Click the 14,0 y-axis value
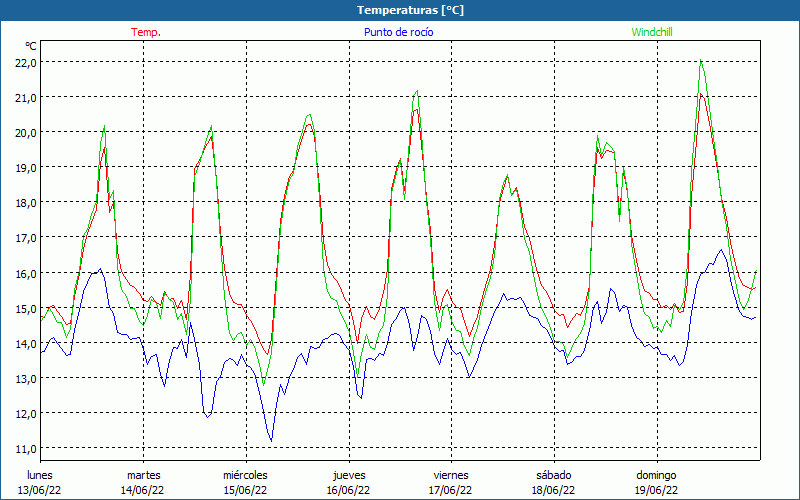This screenshot has width=800, height=500. coord(26,343)
